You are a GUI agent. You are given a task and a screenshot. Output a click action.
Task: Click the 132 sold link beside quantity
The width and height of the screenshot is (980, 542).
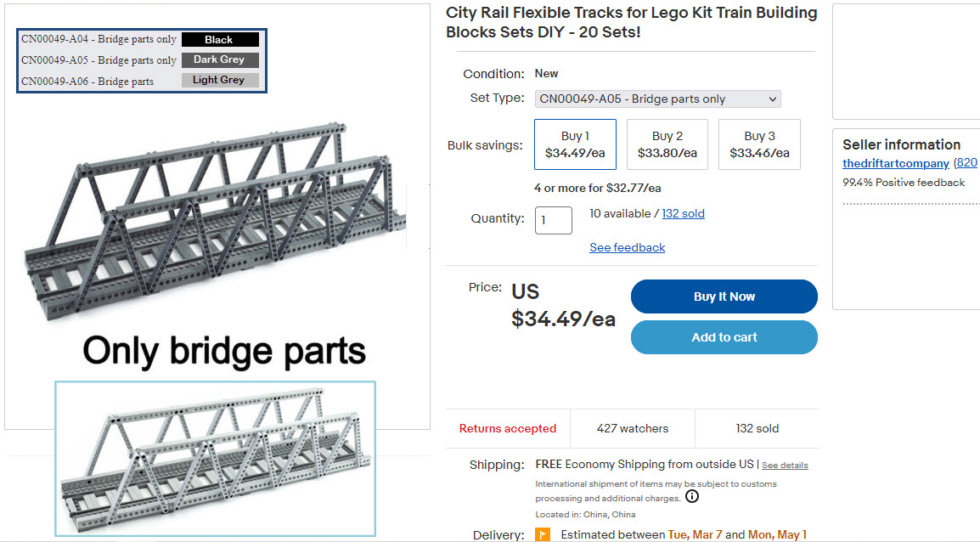click(x=683, y=214)
